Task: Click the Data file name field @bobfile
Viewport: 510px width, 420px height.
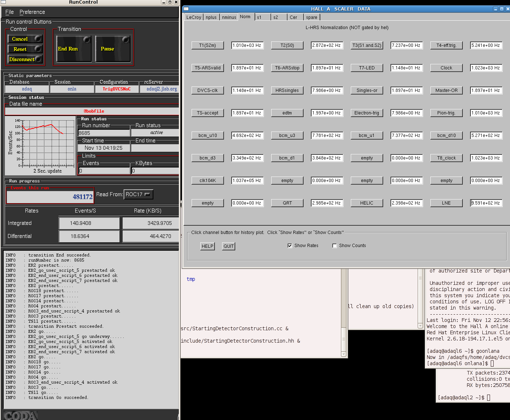Action: click(x=92, y=111)
